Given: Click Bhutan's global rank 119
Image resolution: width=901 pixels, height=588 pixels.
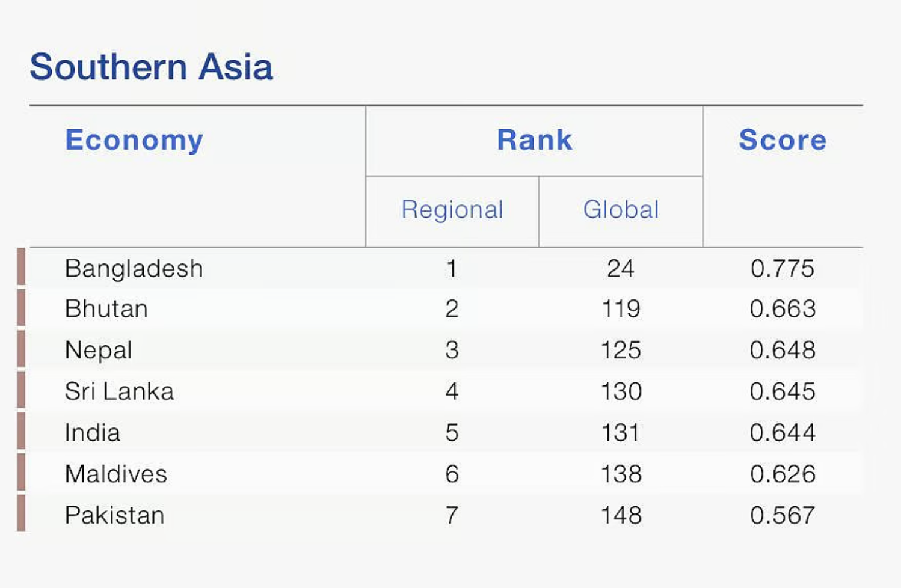Looking at the screenshot, I should 621,309.
